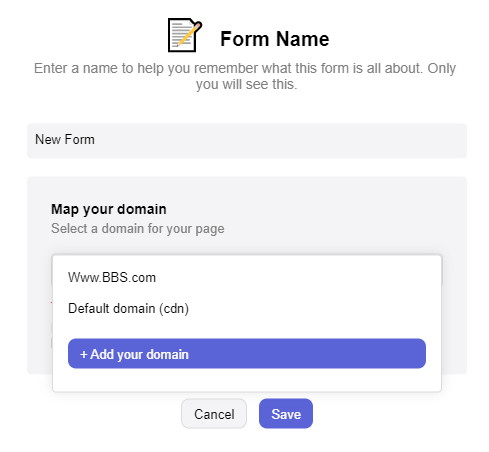Screen dimensions: 489x452
Task: Click the gray Cancel button
Action: pos(214,414)
